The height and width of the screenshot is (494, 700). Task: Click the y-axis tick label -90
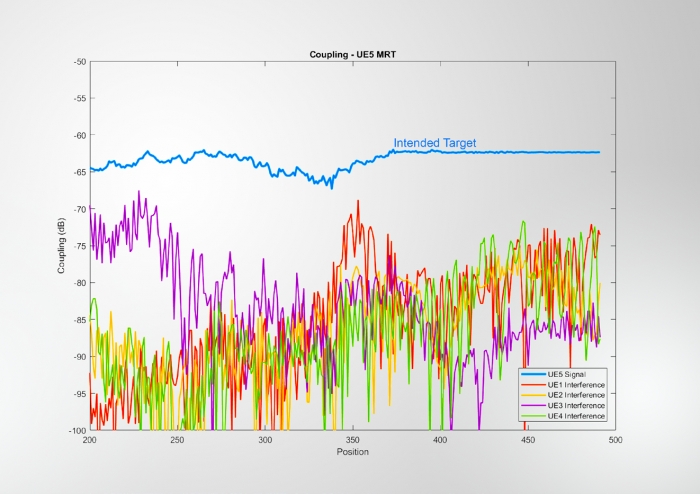click(x=80, y=357)
